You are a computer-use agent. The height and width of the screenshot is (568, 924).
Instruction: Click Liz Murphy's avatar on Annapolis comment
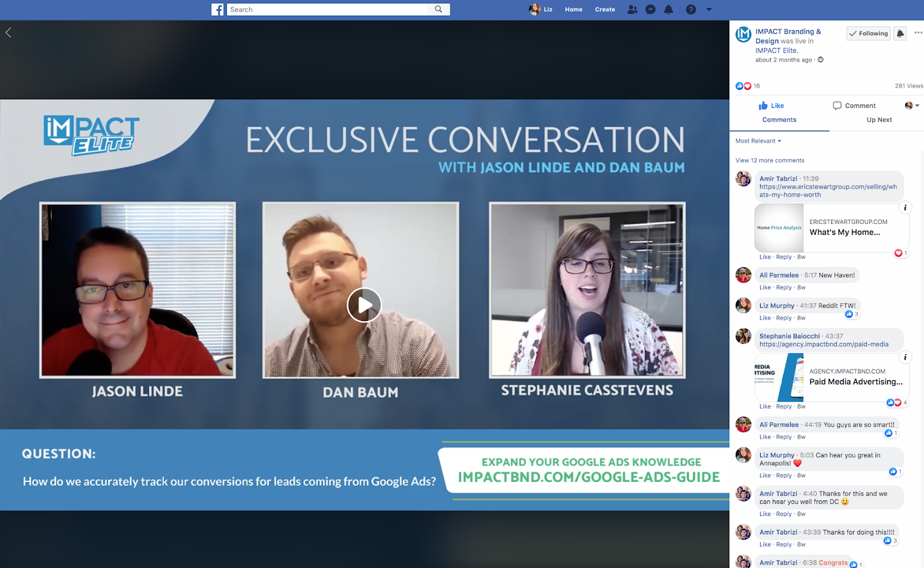click(x=743, y=455)
